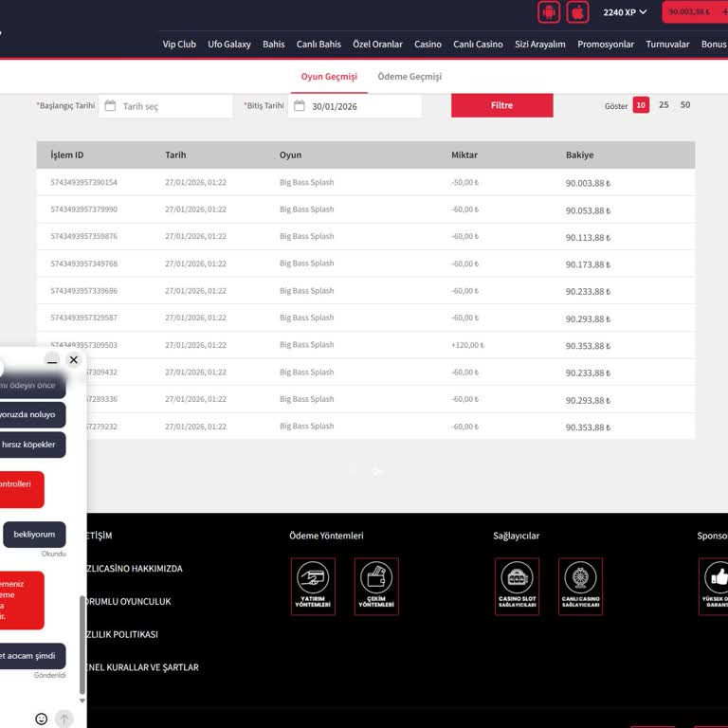Switch to the Ödeme Geçmişi tab
The height and width of the screenshot is (728, 728).
(409, 77)
